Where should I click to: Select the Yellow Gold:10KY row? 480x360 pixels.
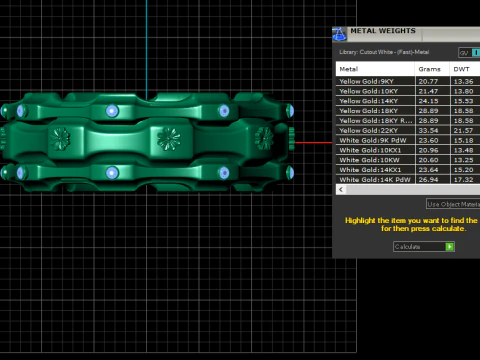click(408, 91)
